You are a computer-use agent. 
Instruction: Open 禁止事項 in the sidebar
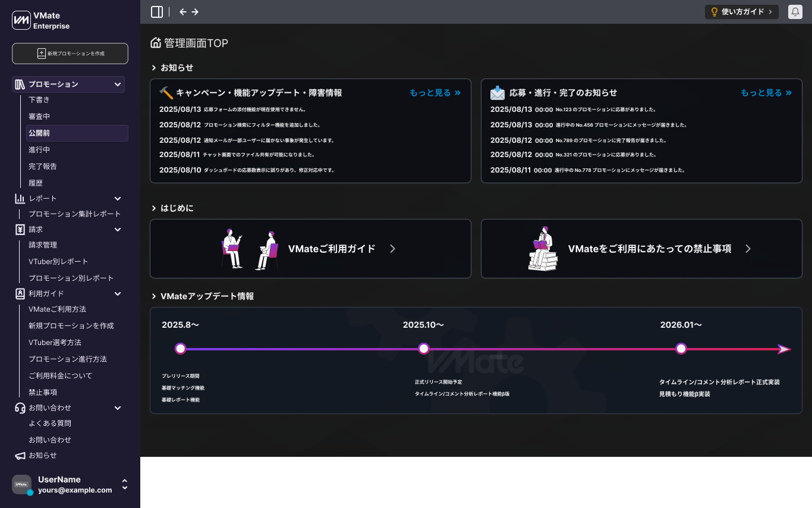pos(43,393)
